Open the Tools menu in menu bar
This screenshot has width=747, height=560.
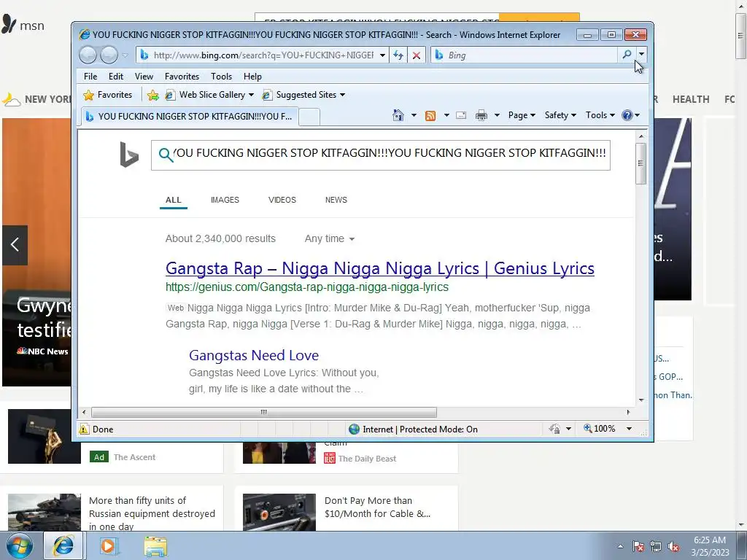point(222,76)
